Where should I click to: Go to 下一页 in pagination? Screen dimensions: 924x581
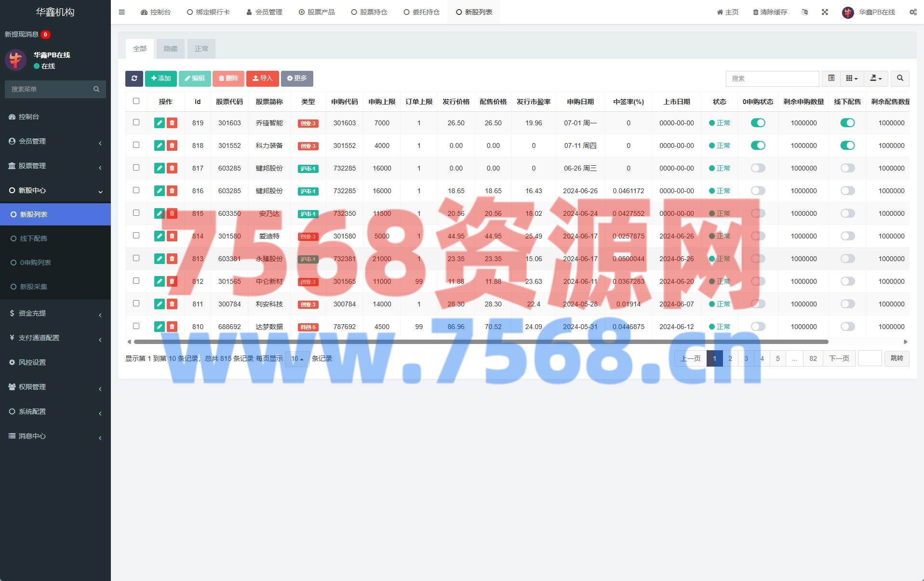[x=839, y=358]
